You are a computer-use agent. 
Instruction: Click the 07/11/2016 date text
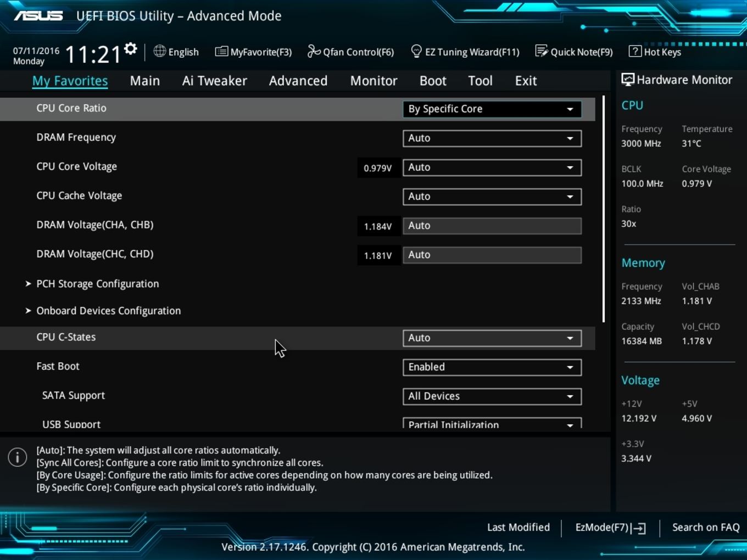pyautogui.click(x=36, y=51)
